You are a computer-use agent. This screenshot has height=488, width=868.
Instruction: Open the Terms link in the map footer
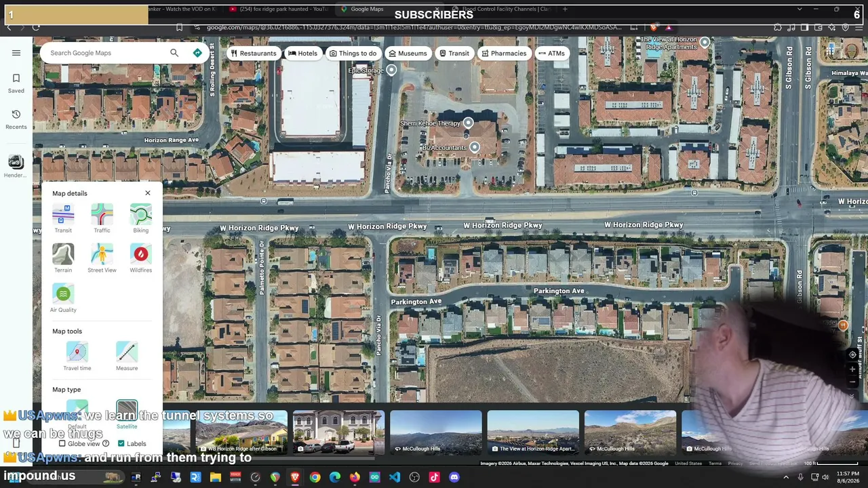715,464
